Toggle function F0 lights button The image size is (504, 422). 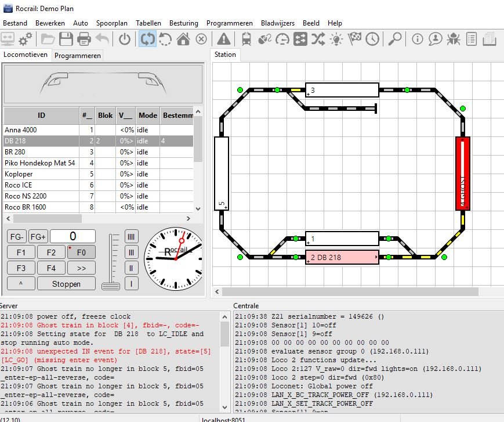coord(81,253)
